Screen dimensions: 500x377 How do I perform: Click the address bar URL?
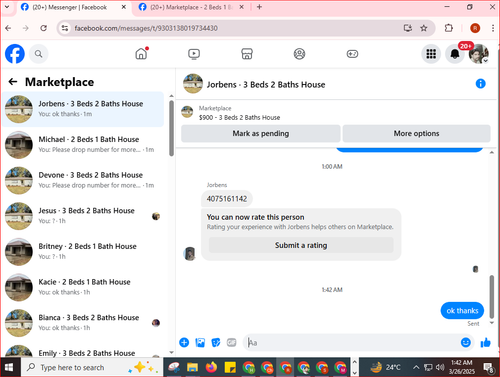(146, 28)
